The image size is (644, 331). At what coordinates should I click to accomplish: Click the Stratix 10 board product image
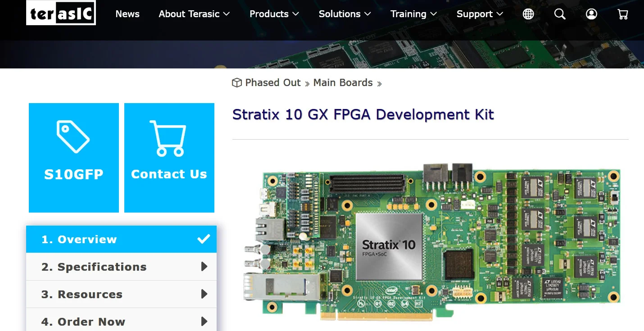pyautogui.click(x=432, y=241)
